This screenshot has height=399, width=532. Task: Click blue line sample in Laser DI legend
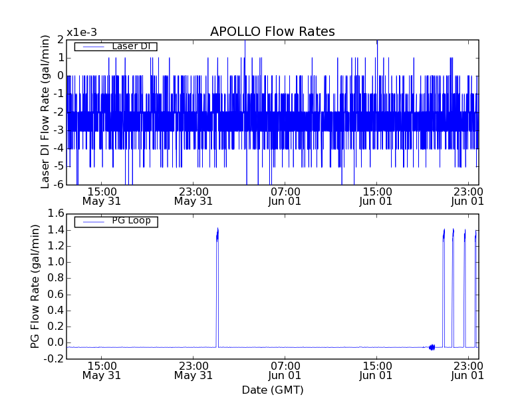tap(92, 47)
